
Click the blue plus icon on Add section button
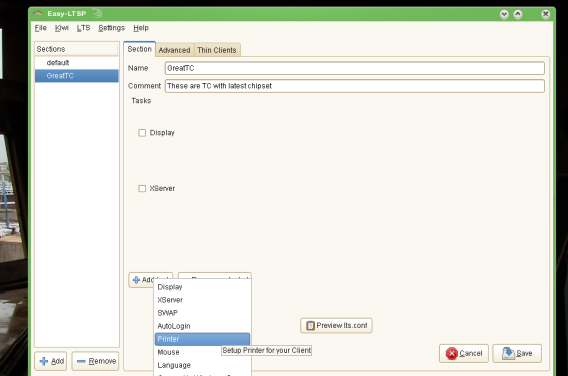(x=44, y=361)
